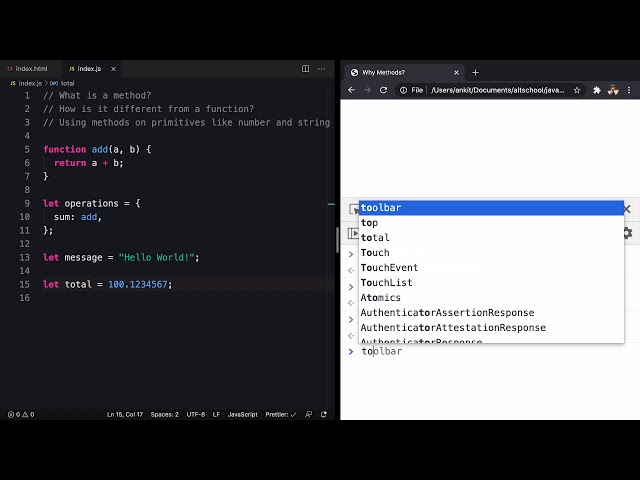Select JavaScript language mode

(242, 414)
